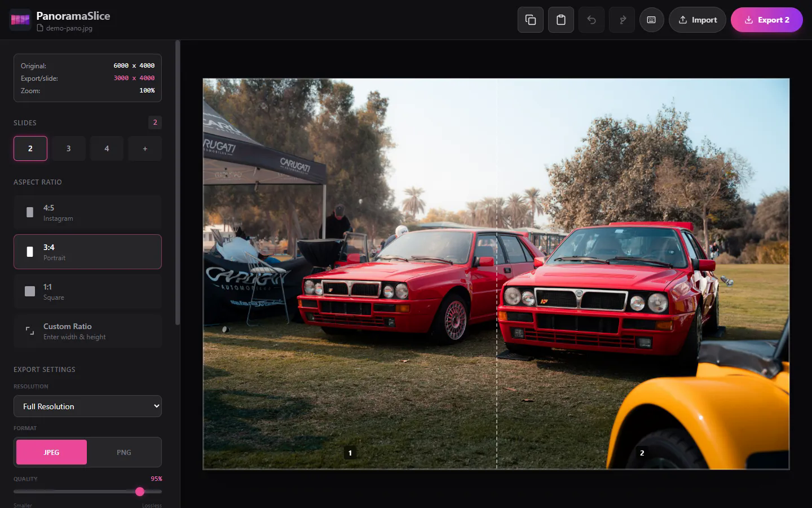The image size is (812, 508).
Task: Click slide marker 1 on canvas
Action: (x=350, y=453)
